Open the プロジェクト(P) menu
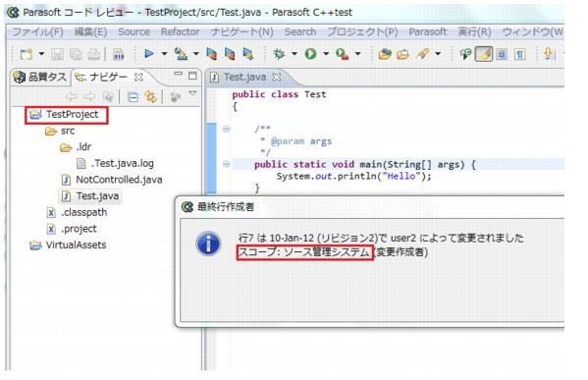Viewport: 588px width, 380px height. 362,32
